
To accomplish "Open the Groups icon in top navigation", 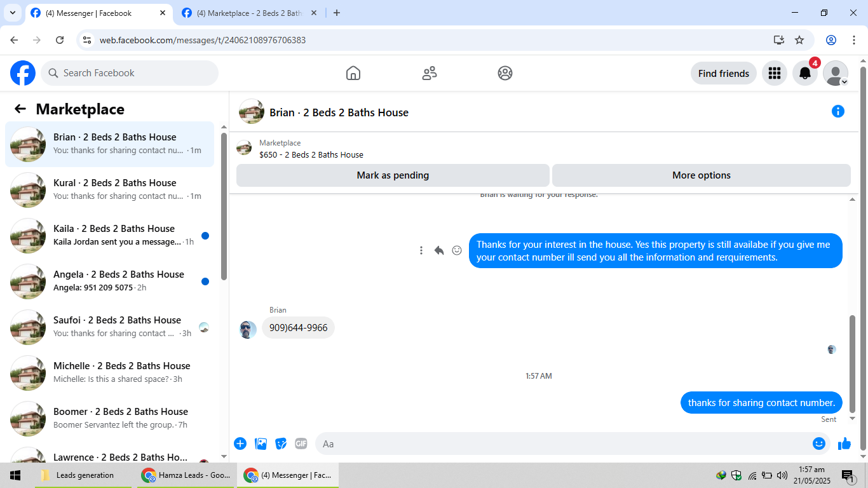I will (x=505, y=73).
